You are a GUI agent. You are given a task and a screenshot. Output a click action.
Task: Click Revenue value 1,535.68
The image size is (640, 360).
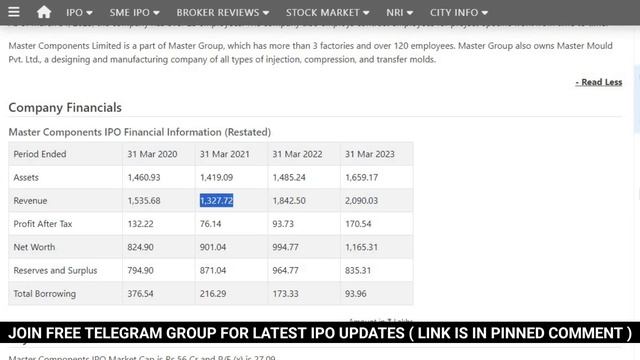(144, 200)
